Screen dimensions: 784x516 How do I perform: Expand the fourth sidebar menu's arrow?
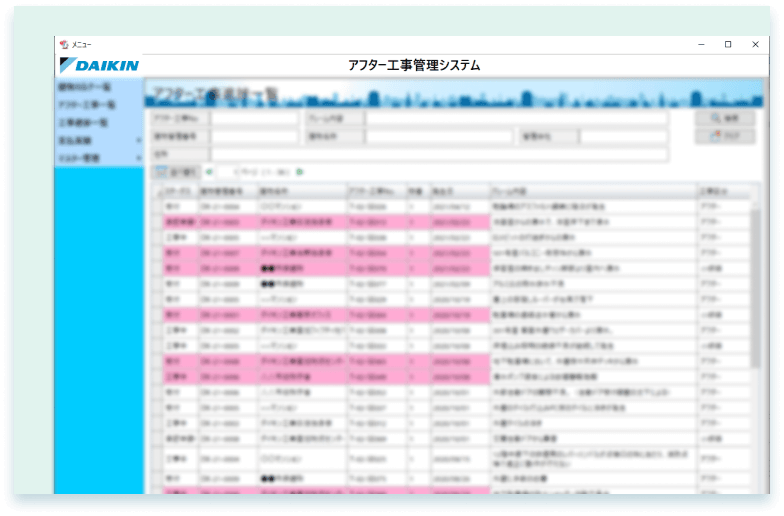[139, 141]
